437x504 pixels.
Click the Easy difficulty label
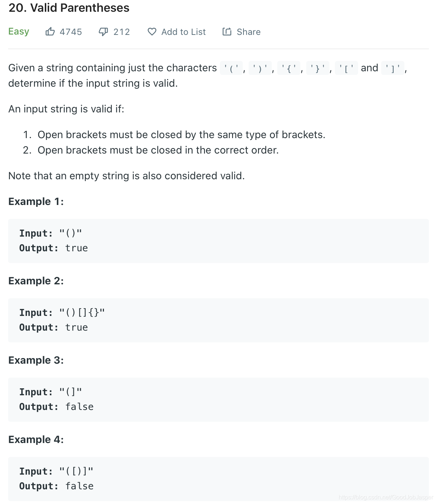pos(19,32)
